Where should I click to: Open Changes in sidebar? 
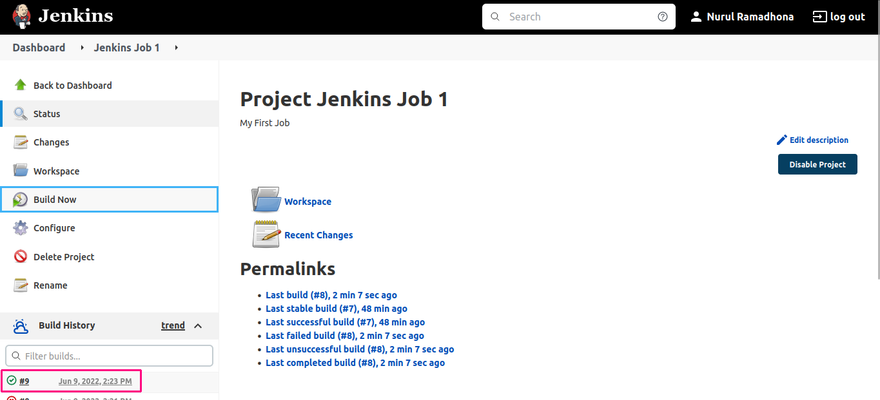click(51, 142)
